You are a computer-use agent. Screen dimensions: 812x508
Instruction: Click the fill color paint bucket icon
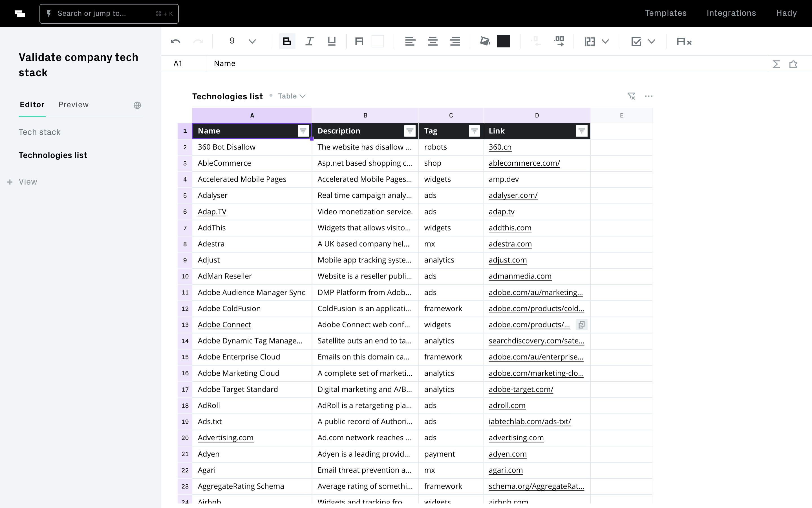point(484,41)
